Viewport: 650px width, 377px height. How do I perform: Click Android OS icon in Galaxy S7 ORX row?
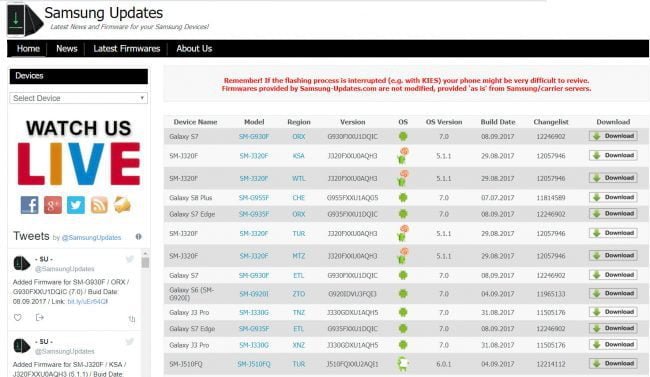(403, 136)
